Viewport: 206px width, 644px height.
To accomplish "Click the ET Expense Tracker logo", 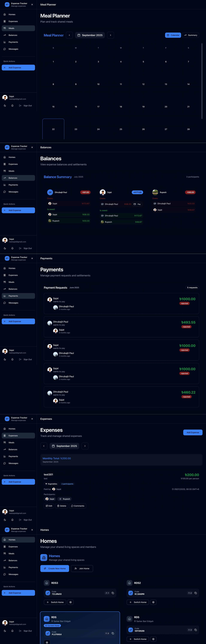I will 7,4.
